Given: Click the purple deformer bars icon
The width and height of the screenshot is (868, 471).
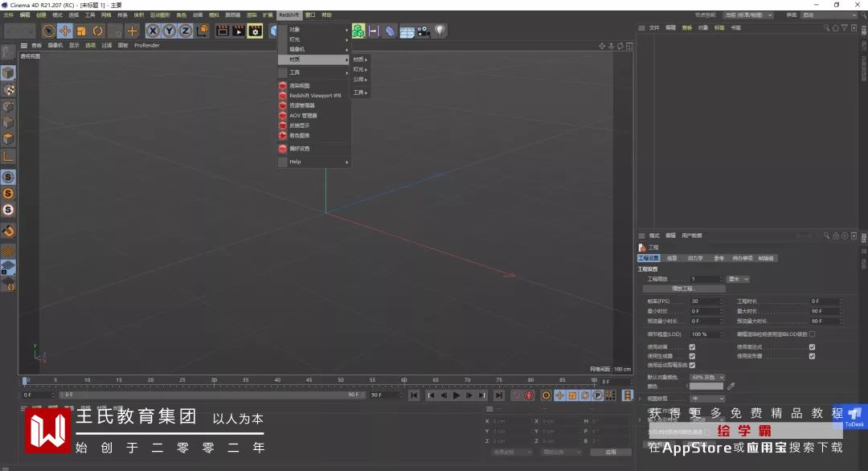Looking at the screenshot, I should 375,31.
